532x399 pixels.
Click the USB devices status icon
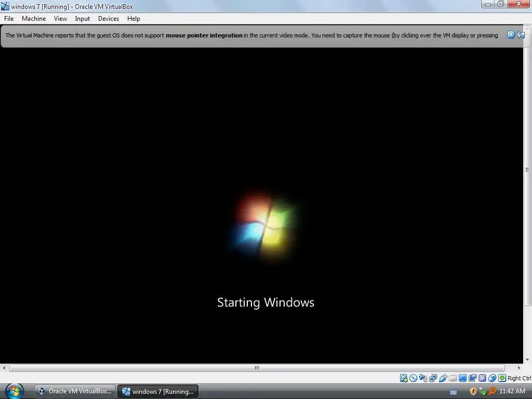coord(443,378)
